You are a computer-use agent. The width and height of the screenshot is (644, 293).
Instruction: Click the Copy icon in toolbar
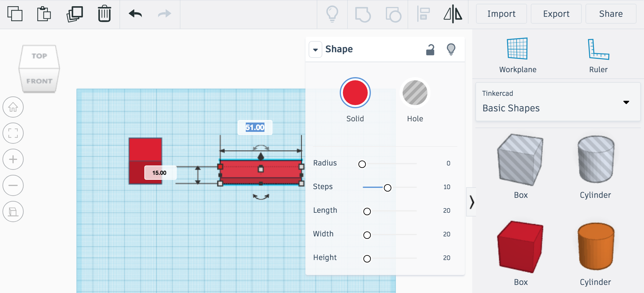[x=15, y=14]
